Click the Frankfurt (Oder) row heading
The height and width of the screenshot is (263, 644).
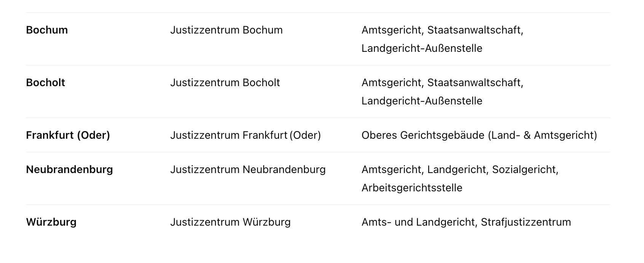(68, 135)
